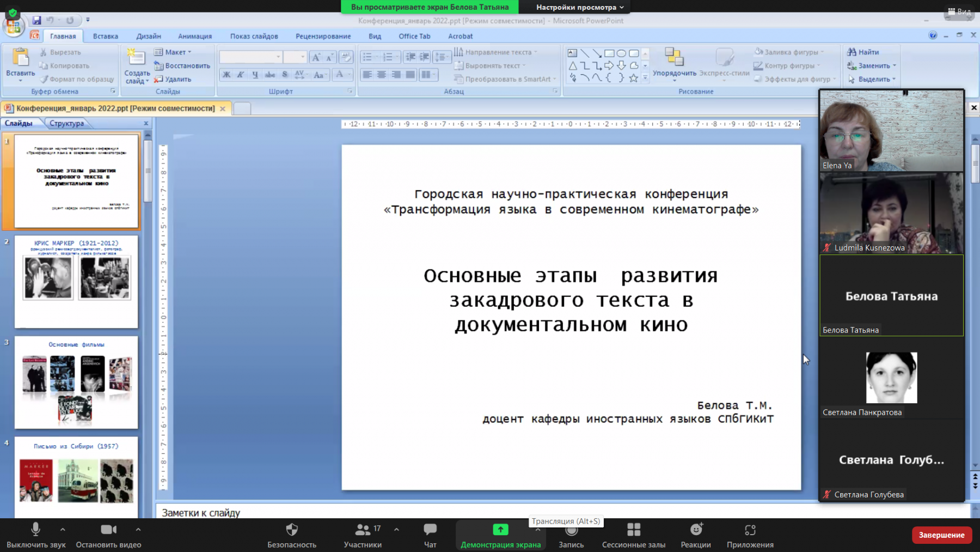Expand participants options arrow
Image resolution: width=980 pixels, height=552 pixels.
(396, 529)
